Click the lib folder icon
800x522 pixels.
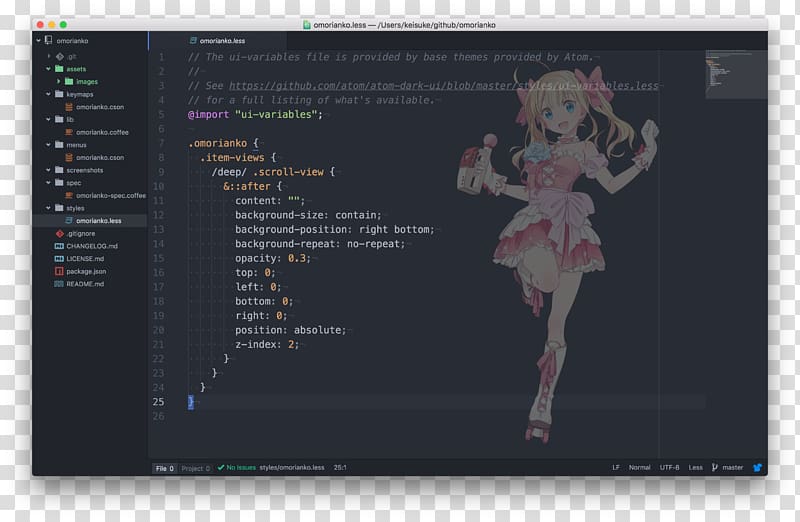pyautogui.click(x=59, y=119)
